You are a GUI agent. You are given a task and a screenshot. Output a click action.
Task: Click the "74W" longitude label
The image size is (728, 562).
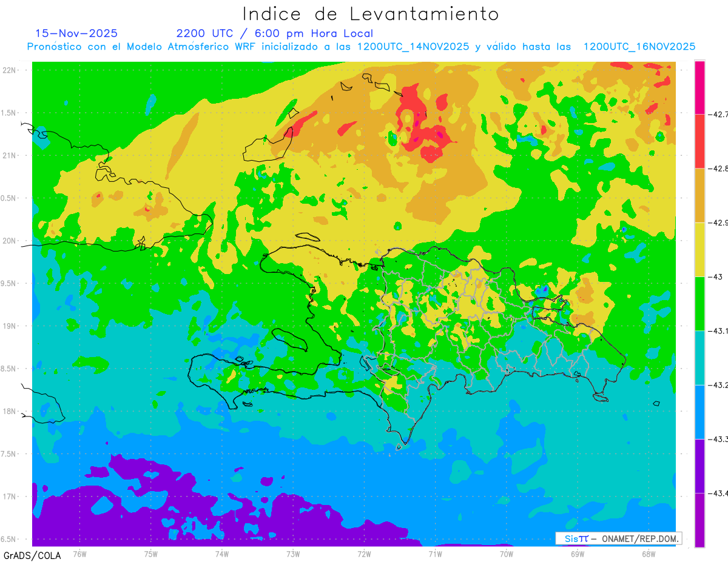click(222, 554)
